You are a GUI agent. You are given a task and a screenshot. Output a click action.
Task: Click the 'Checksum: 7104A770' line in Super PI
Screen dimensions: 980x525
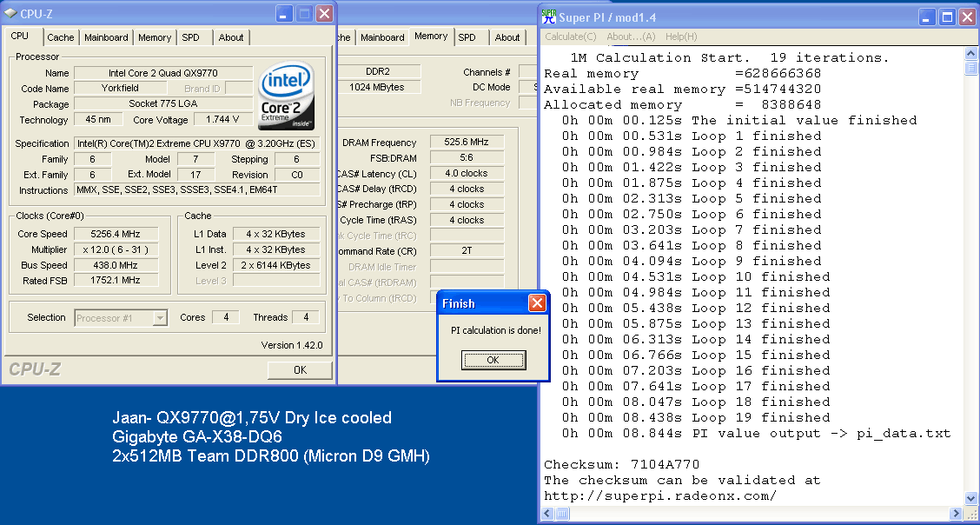tap(622, 464)
